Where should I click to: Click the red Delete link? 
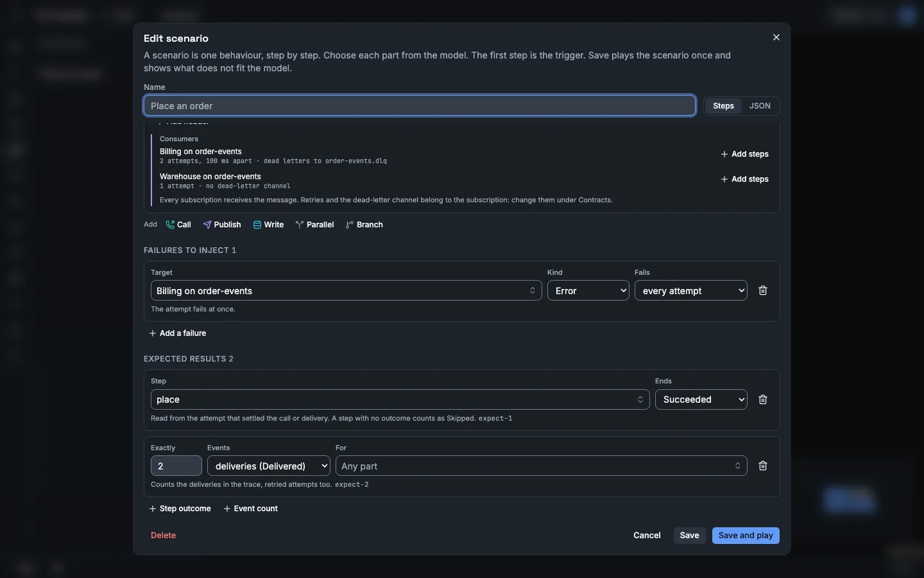pos(163,535)
